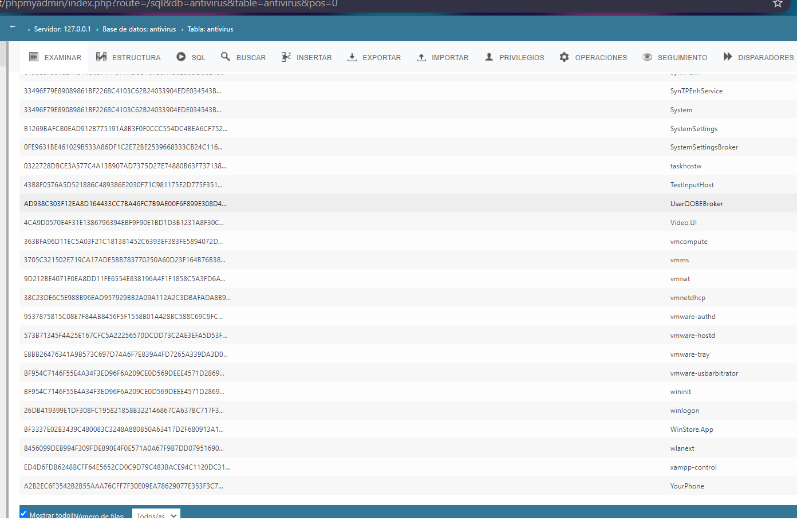Click the Buscar magnifying glass icon
Screen dimensions: 797x532
pyautogui.click(x=226, y=57)
